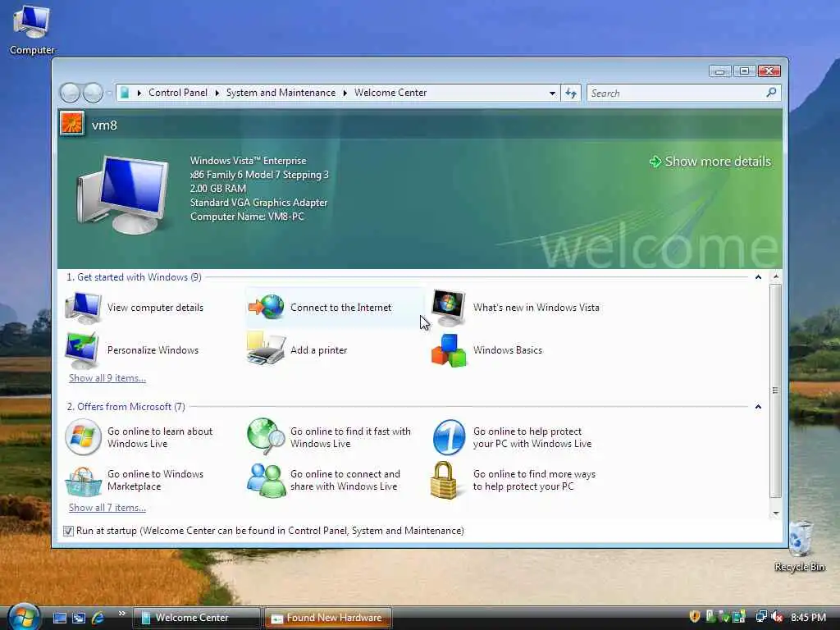This screenshot has width=840, height=630.
Task: Click "Windows Basics" label
Action: tap(507, 349)
